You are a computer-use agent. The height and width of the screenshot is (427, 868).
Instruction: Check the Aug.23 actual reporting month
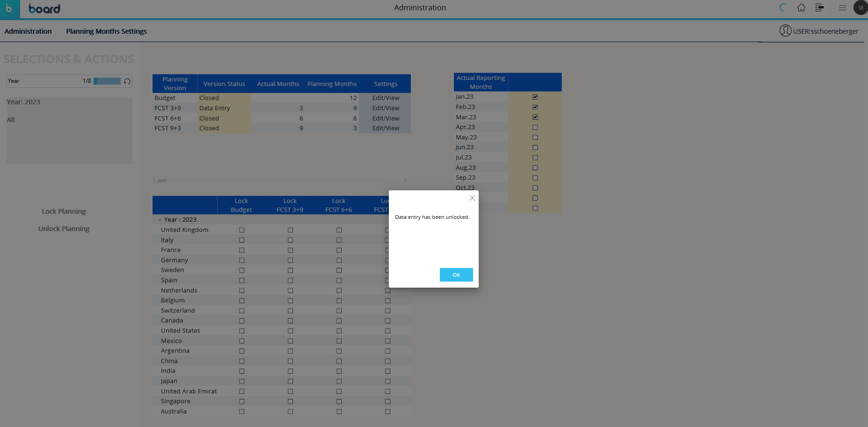point(535,168)
